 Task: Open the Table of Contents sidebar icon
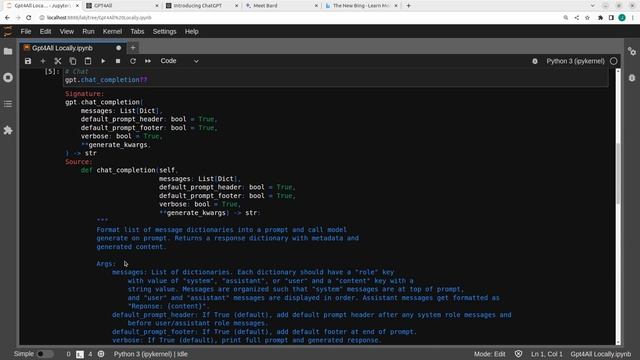(x=8, y=104)
